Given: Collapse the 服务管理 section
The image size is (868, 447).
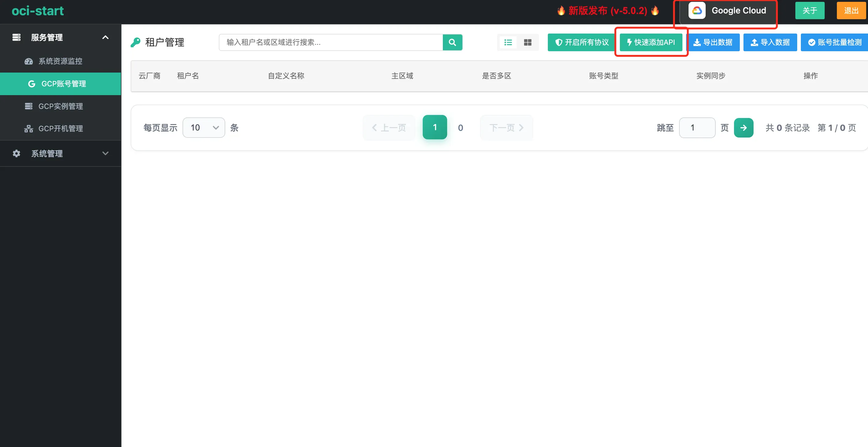Looking at the screenshot, I should tap(105, 38).
